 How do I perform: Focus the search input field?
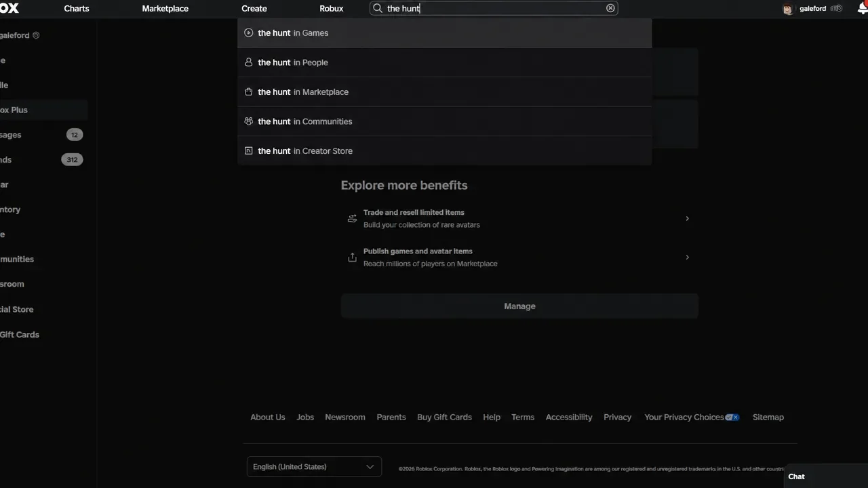click(494, 8)
